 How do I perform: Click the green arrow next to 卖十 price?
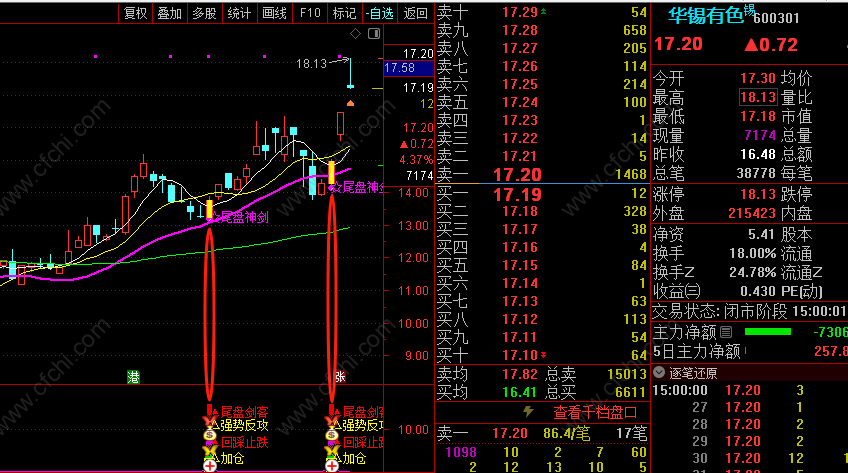(x=544, y=11)
